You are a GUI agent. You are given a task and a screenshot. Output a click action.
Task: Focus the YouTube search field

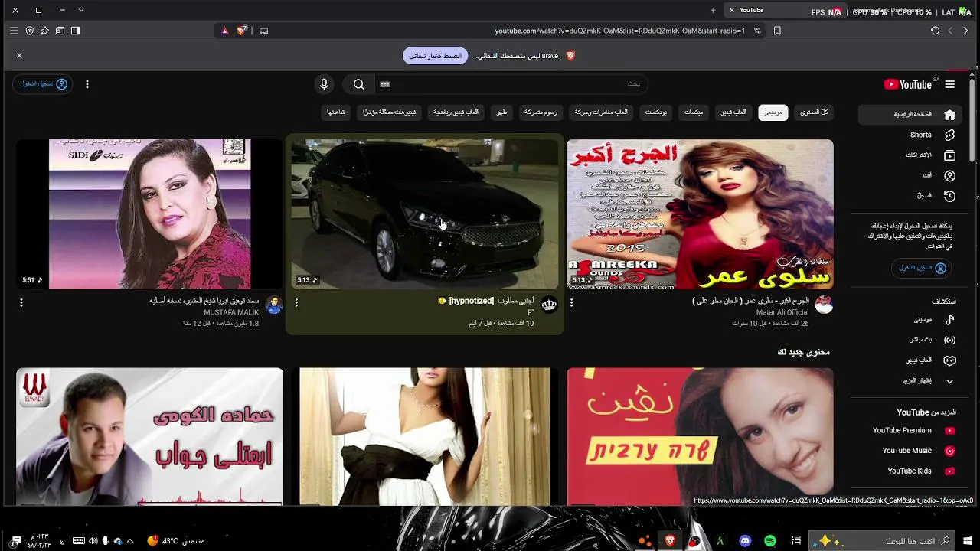[513, 84]
